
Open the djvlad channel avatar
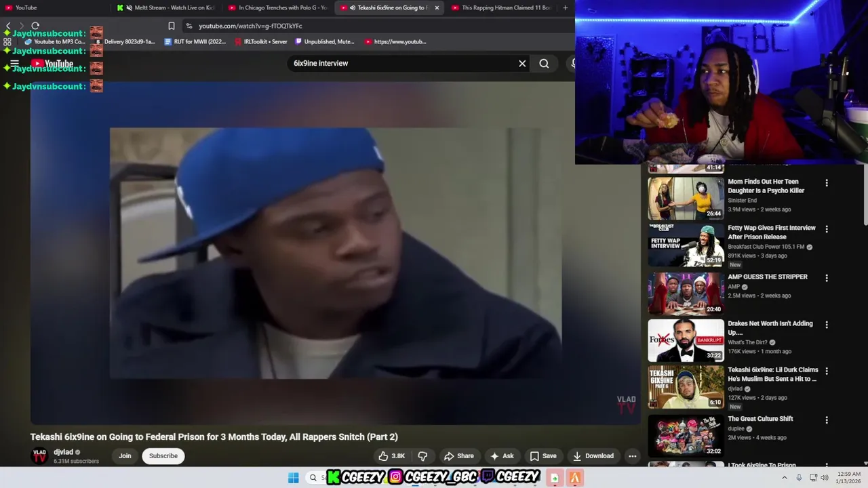point(39,455)
